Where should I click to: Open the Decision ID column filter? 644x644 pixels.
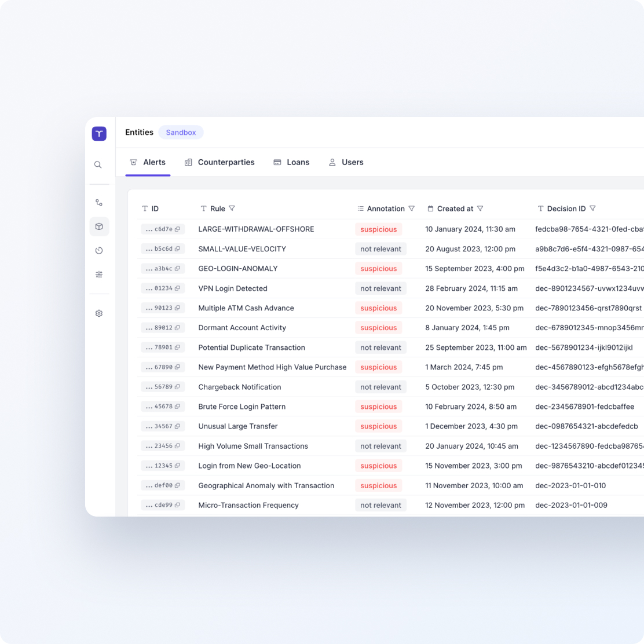[592, 208]
